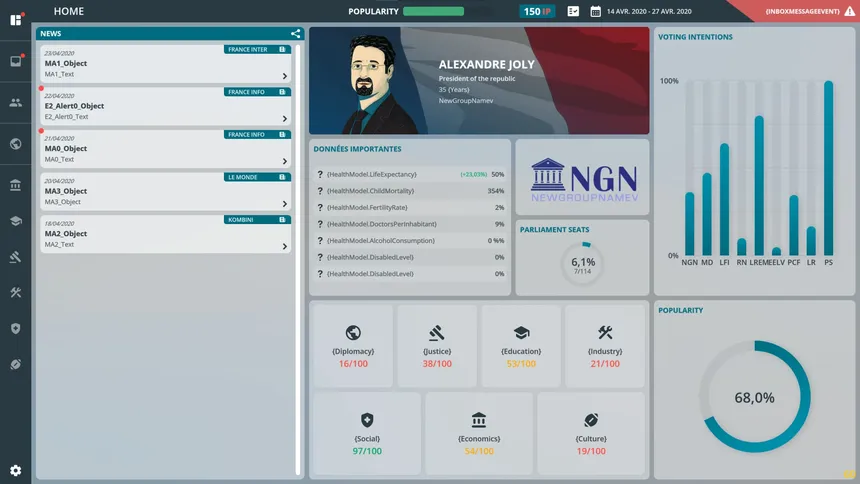This screenshot has height=484, width=860.
Task: Open the Justice 38/100 card
Action: coord(437,346)
